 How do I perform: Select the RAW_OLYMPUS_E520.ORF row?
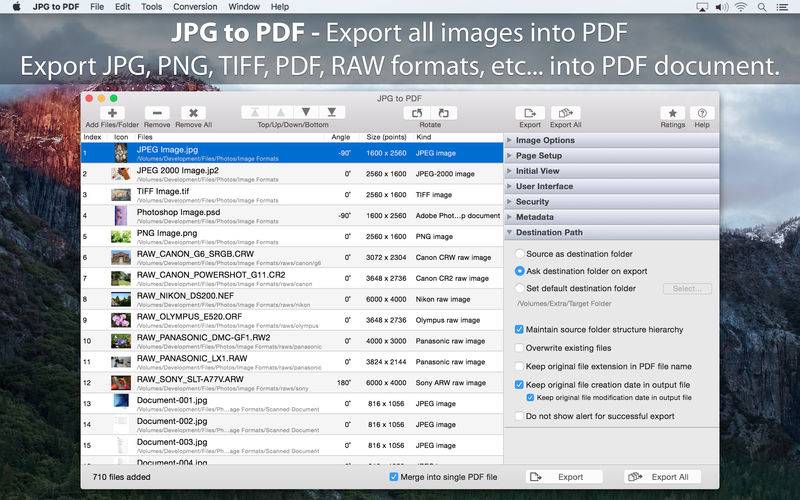pos(292,320)
